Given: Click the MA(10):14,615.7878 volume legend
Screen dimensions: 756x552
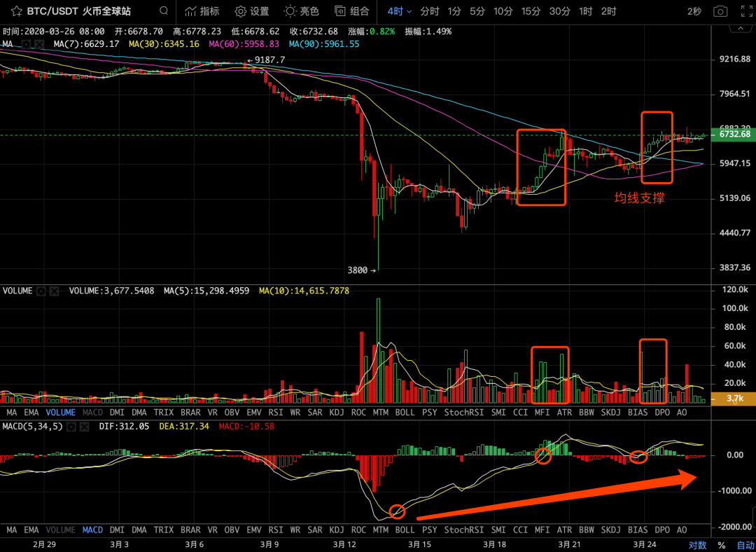Looking at the screenshot, I should [x=304, y=291].
